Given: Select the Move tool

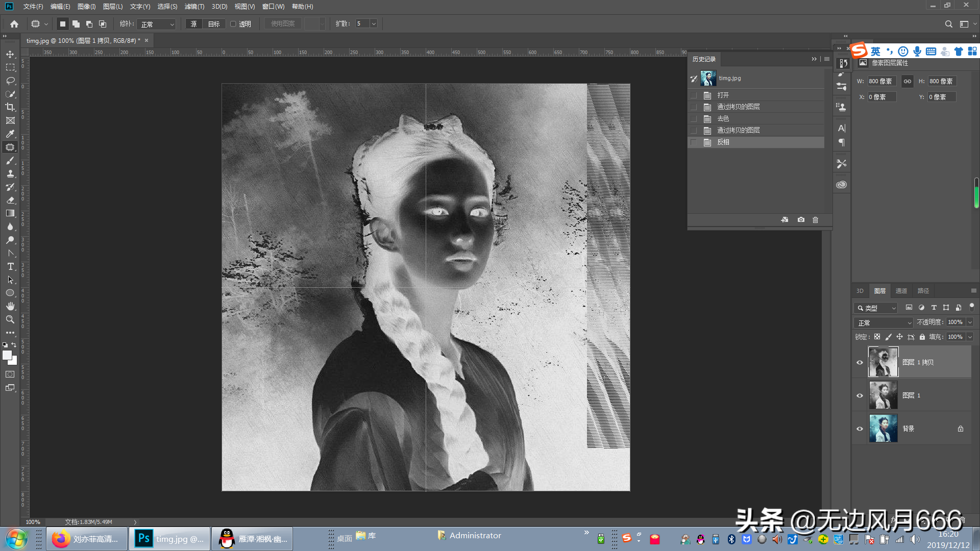Looking at the screenshot, I should (x=10, y=54).
